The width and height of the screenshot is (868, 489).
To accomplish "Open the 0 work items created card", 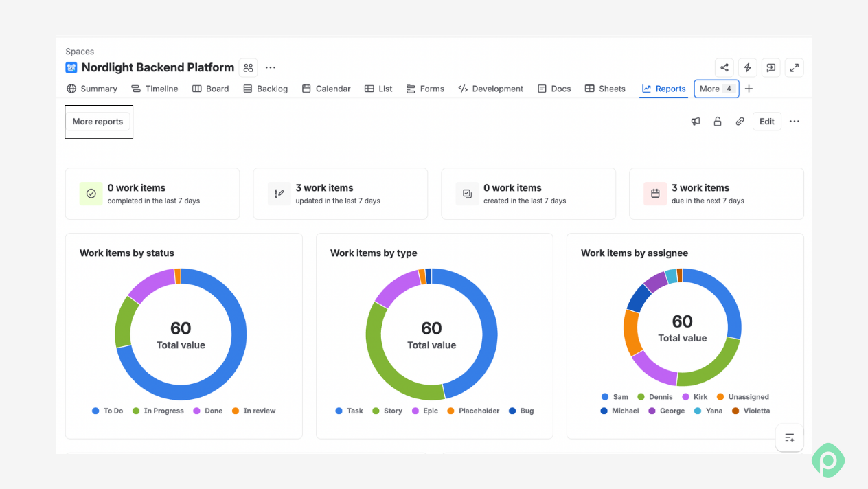I will pyautogui.click(x=529, y=194).
